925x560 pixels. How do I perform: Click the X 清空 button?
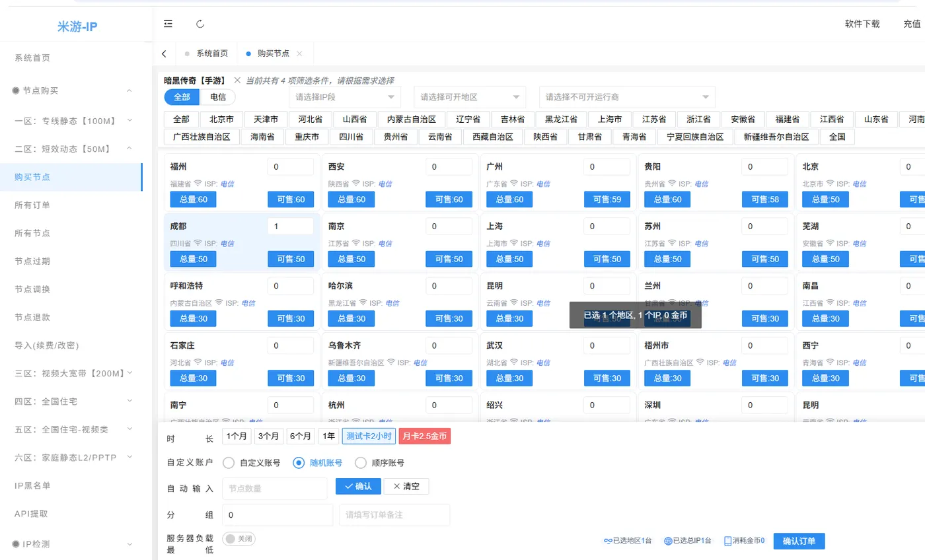(406, 486)
